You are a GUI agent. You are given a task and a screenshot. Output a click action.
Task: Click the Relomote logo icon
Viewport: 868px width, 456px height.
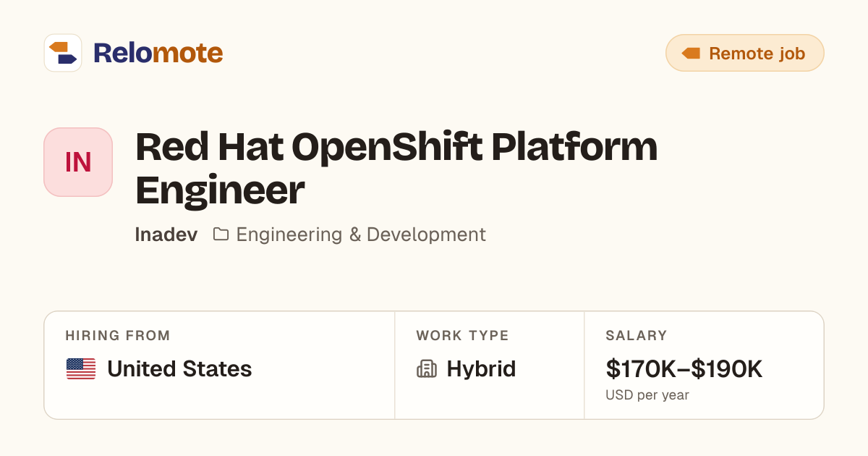pyautogui.click(x=63, y=53)
